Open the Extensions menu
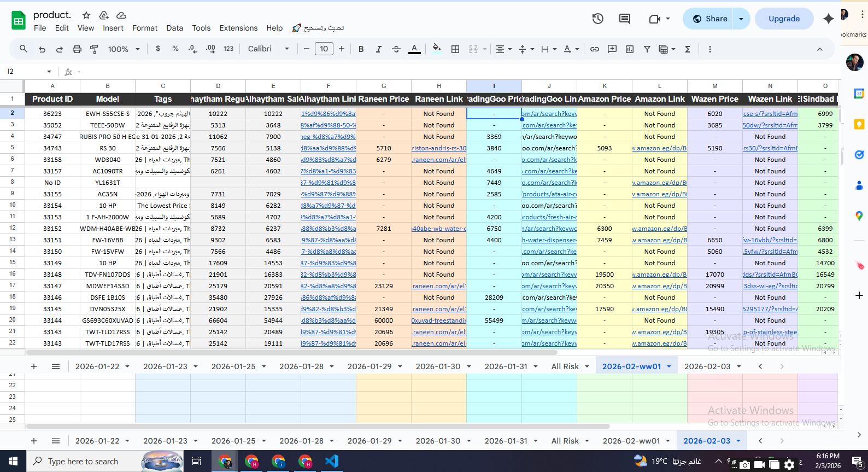 coord(238,28)
